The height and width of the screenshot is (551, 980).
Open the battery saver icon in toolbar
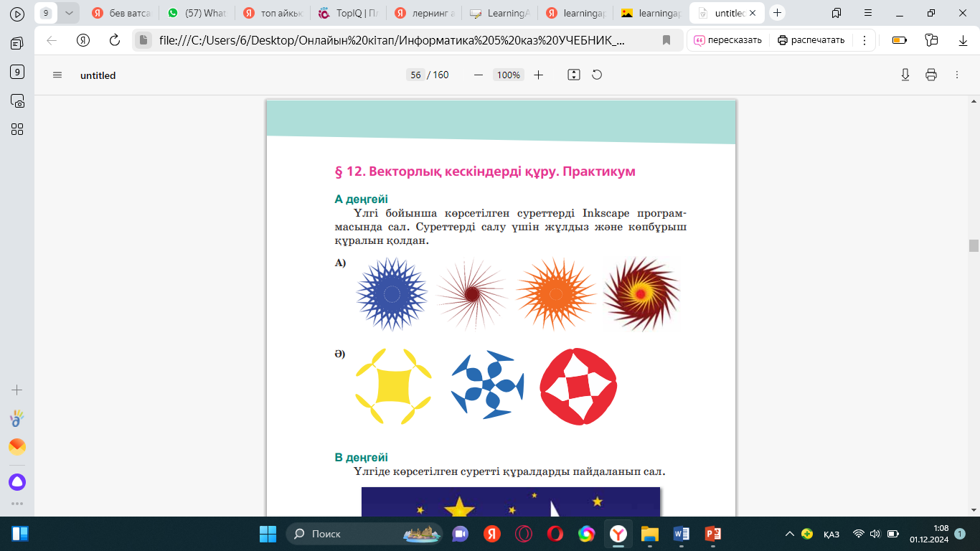899,40
